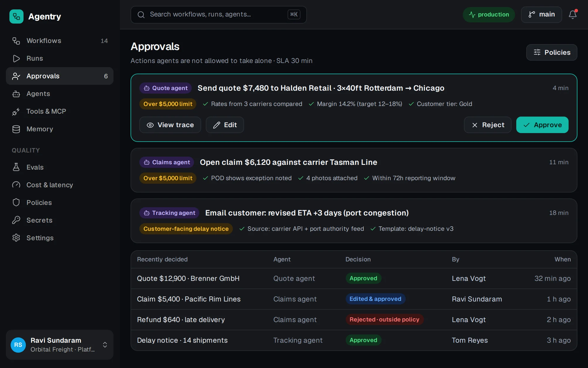Click the Cost & latency gauge icon

(x=16, y=185)
